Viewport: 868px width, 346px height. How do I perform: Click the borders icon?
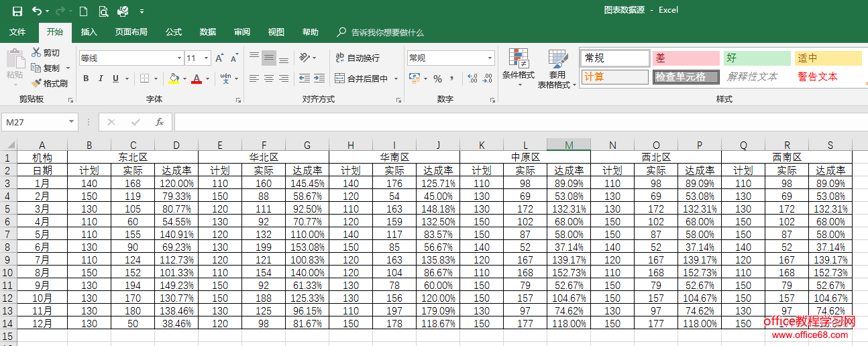point(144,78)
